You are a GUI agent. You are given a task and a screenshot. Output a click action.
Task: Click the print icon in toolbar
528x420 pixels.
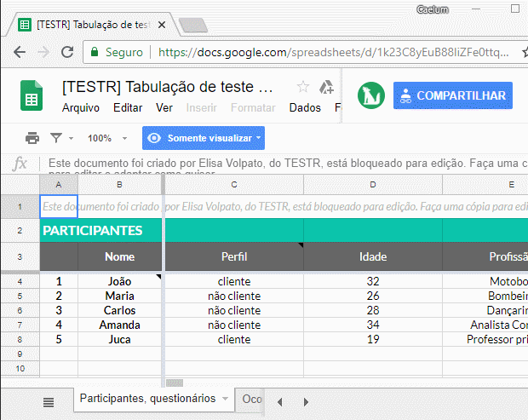32,138
